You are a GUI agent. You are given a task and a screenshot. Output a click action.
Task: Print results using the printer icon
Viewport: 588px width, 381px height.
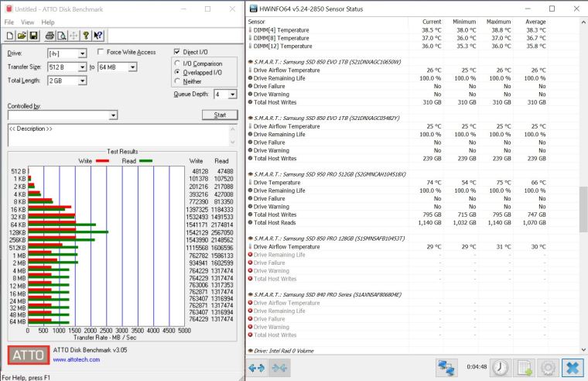[50, 36]
